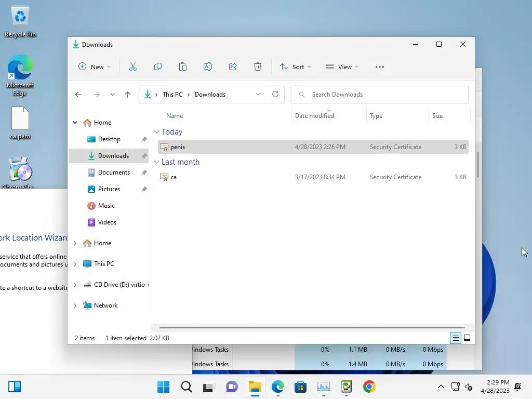Click This PC in the address breadcrumb
Screen dimensions: 532x399
(172, 95)
